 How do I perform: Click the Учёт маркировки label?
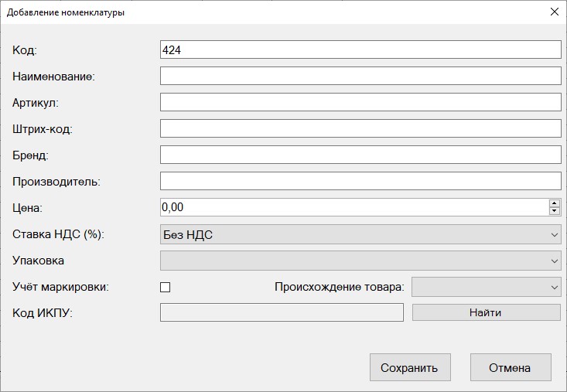pyautogui.click(x=60, y=287)
